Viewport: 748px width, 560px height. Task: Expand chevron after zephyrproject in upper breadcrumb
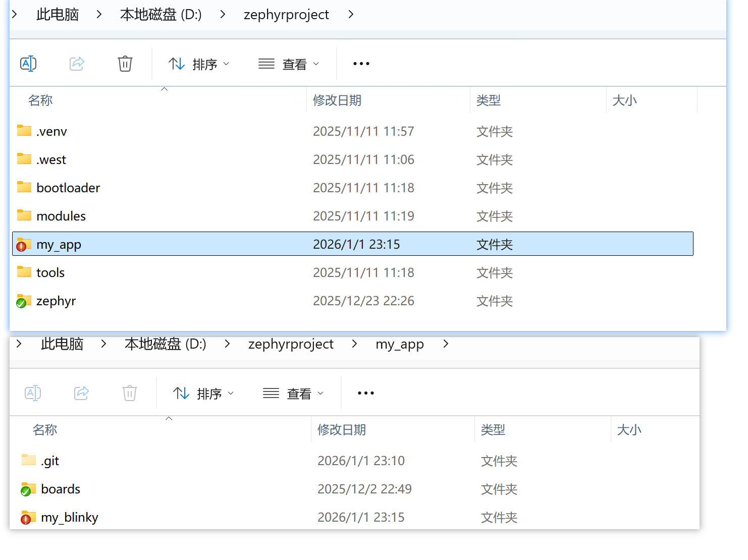coord(351,15)
